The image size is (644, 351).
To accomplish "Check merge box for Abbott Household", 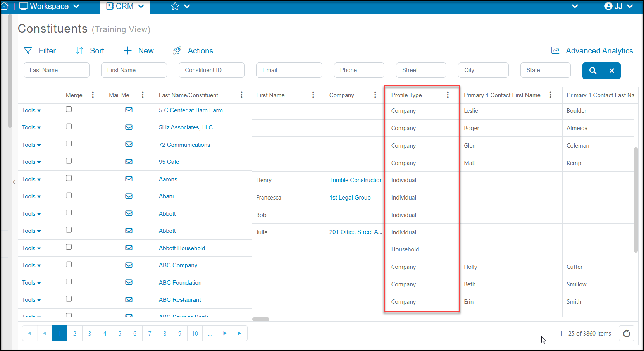I will 69,247.
